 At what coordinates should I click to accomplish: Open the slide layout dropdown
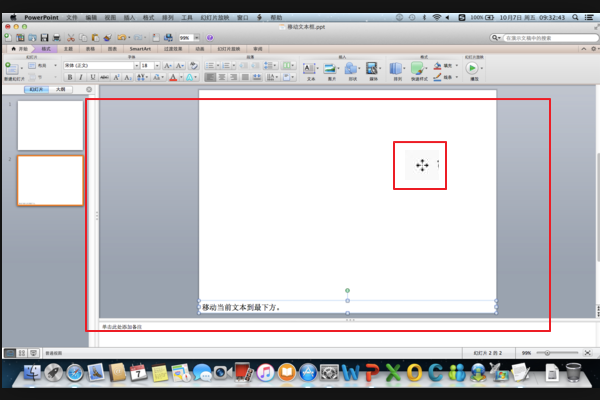[x=43, y=65]
